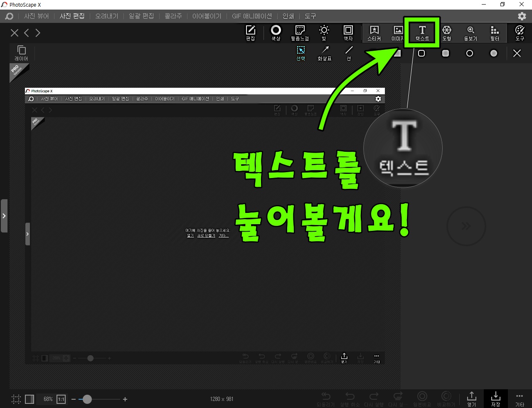Pick the filled circle shape
The width and height of the screenshot is (532, 408).
pyautogui.click(x=494, y=53)
